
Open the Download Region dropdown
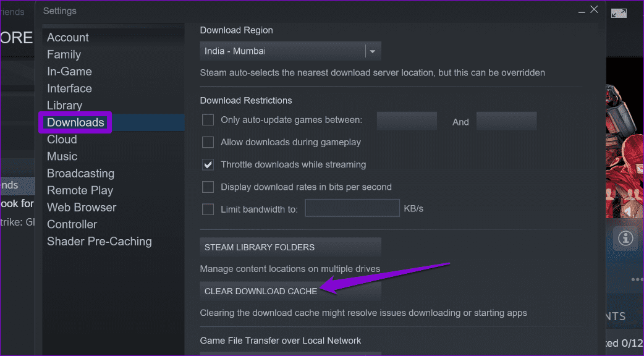pyautogui.click(x=290, y=51)
